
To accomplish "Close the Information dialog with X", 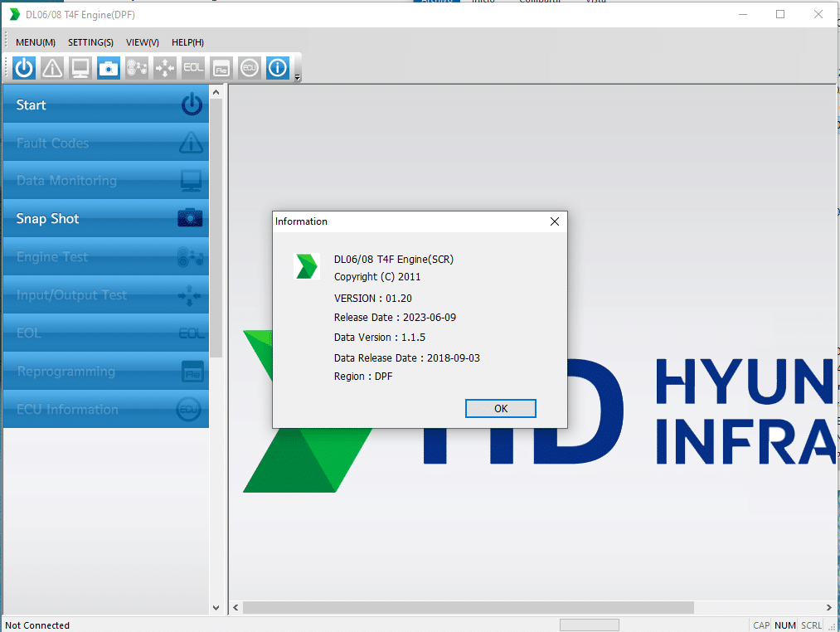I will (x=555, y=221).
